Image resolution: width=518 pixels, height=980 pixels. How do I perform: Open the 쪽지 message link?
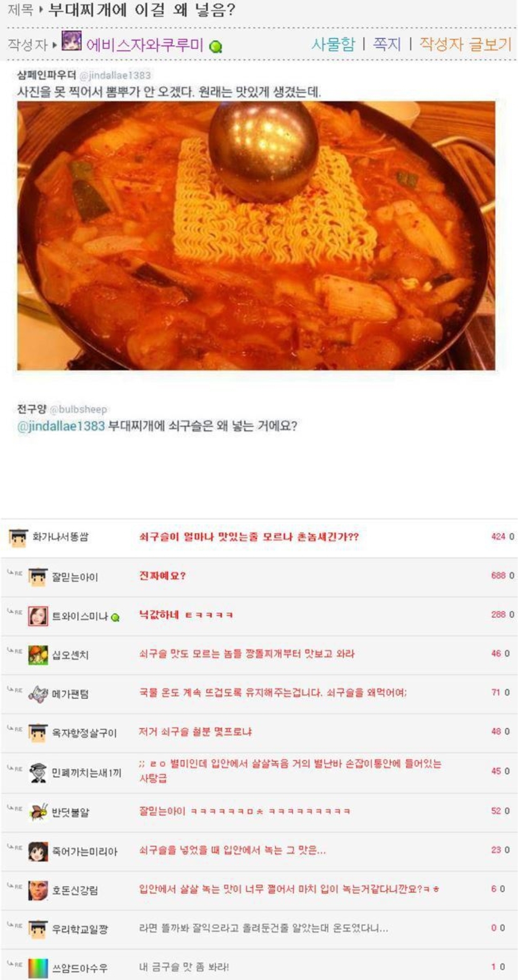(x=387, y=44)
